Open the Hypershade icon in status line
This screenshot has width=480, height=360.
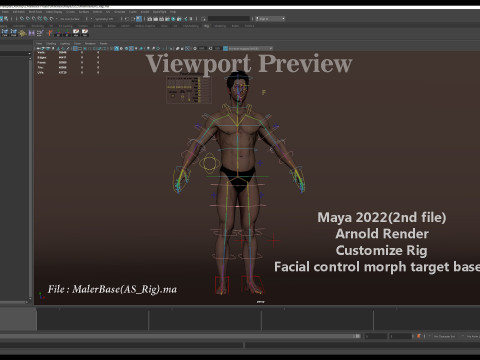pos(173,19)
